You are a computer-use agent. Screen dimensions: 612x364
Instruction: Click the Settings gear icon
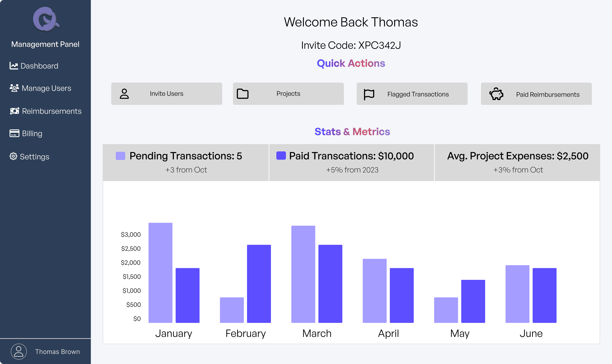pyautogui.click(x=13, y=157)
